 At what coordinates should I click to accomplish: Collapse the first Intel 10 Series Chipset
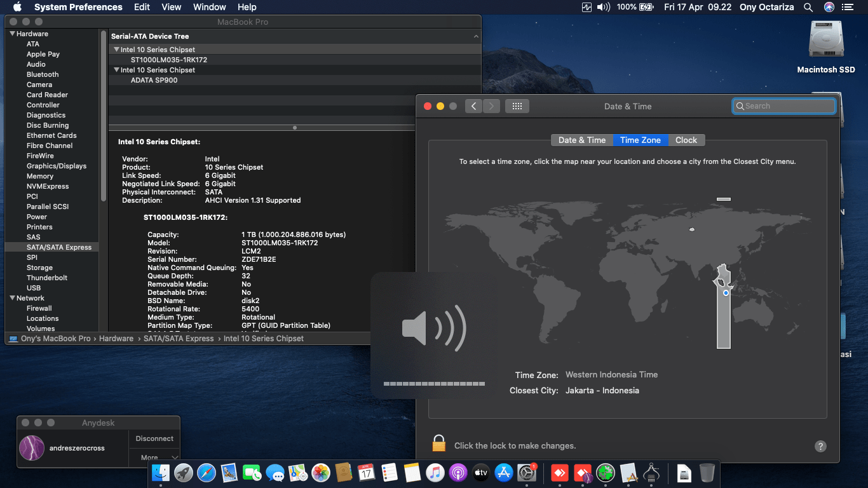click(116, 50)
